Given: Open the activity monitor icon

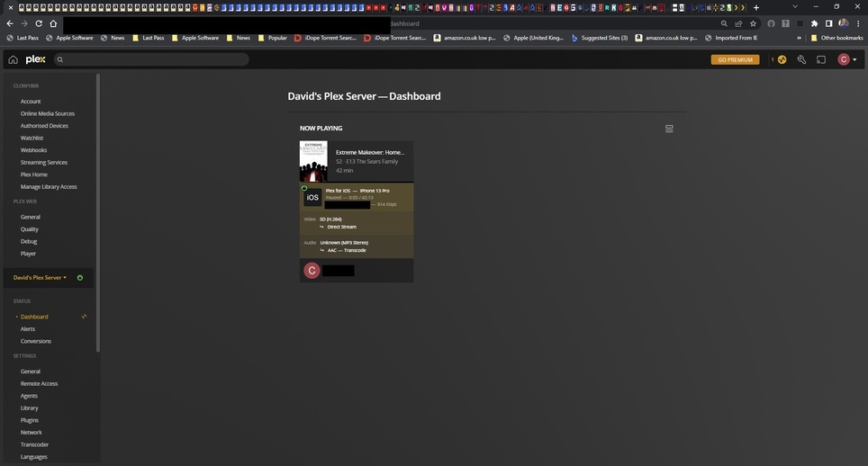Looking at the screenshot, I should point(782,59).
